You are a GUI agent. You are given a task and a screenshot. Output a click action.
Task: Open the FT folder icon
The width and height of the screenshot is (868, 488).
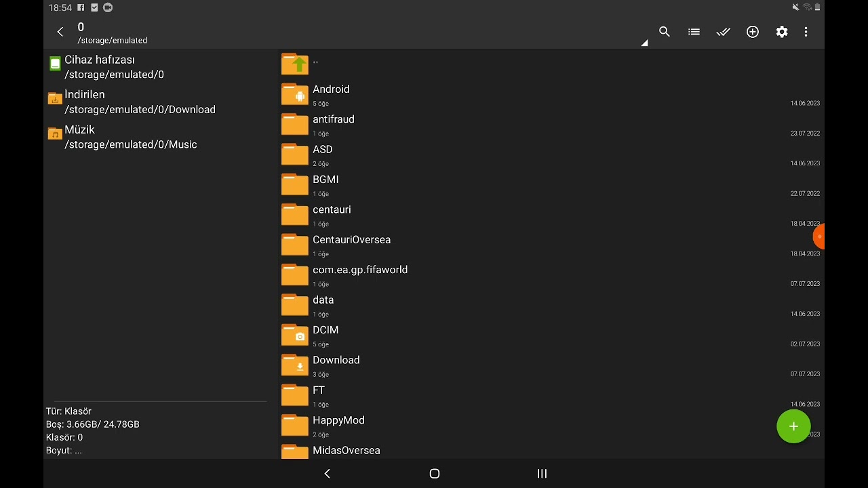tap(295, 395)
